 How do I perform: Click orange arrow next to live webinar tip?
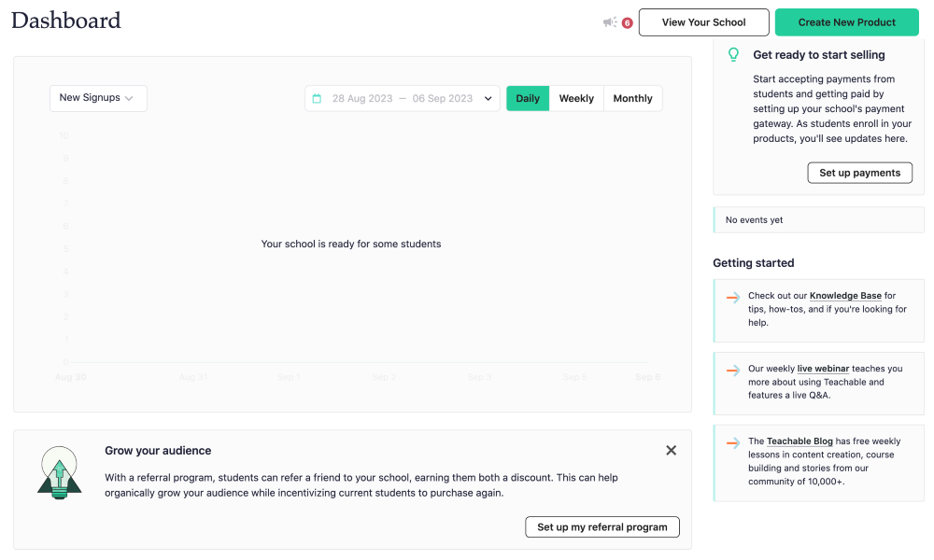(732, 371)
